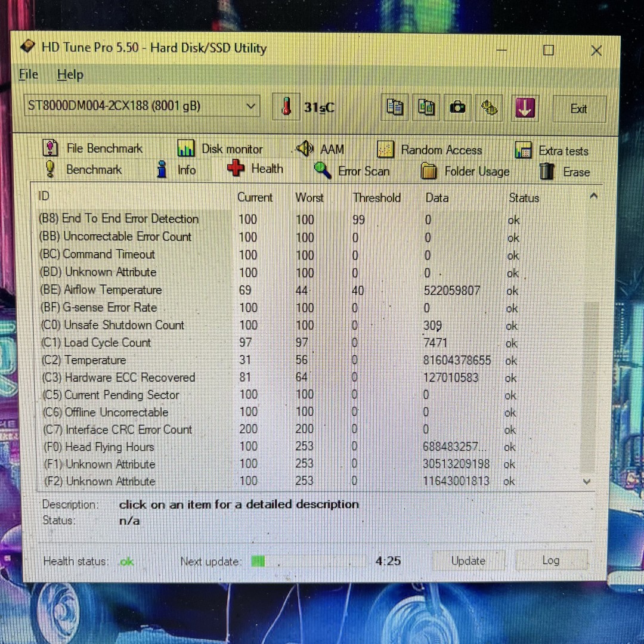Click the camera save screenshot icon

pyautogui.click(x=458, y=107)
